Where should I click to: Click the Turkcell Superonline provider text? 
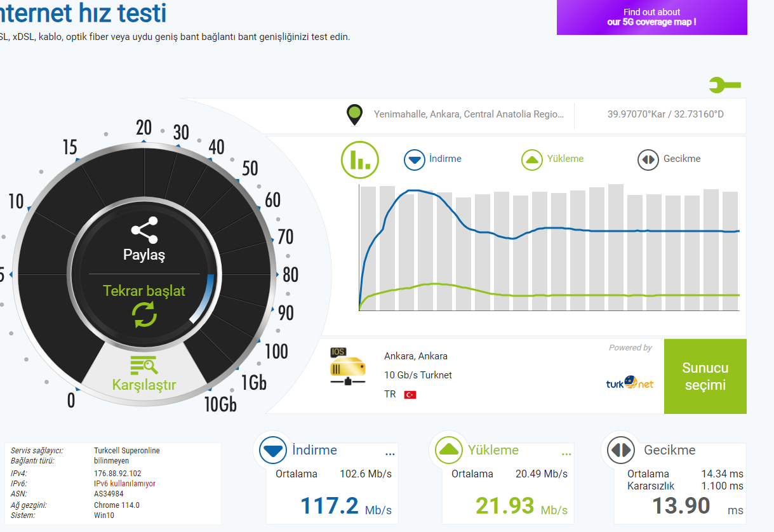[x=127, y=451]
